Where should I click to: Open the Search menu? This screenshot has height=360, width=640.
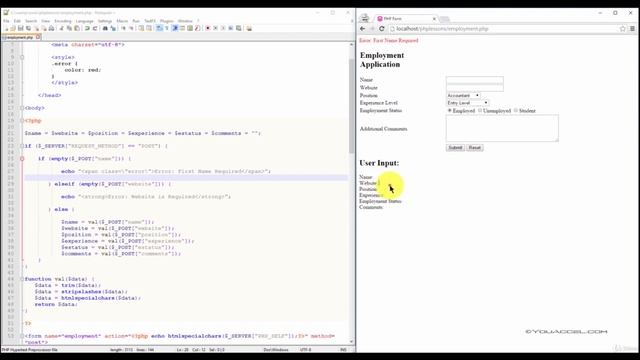point(31,21)
